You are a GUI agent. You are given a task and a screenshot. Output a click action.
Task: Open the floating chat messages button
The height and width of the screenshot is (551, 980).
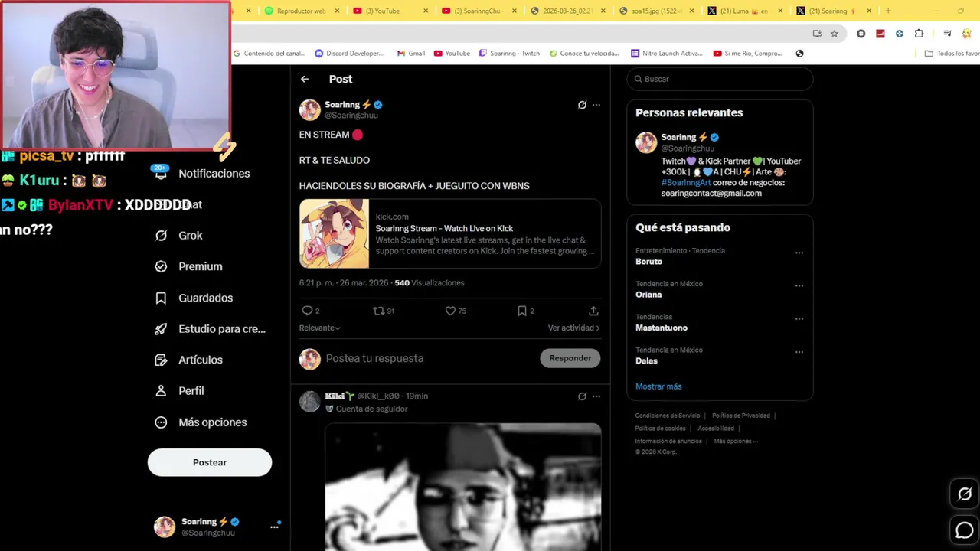click(x=965, y=530)
